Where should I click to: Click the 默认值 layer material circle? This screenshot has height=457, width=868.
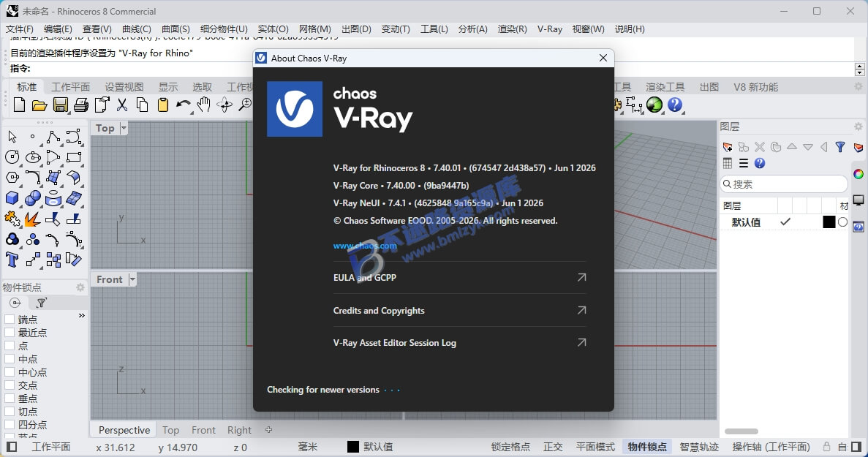click(x=842, y=222)
